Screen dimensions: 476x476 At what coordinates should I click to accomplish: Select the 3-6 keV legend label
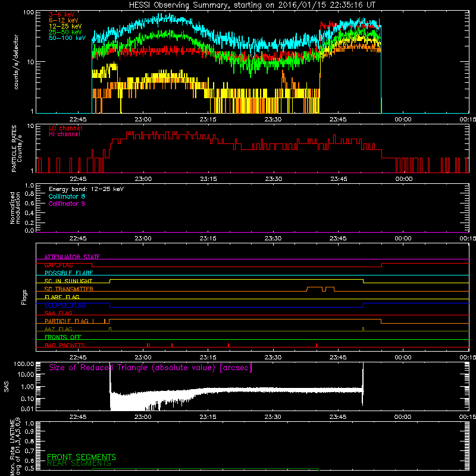tap(62, 14)
